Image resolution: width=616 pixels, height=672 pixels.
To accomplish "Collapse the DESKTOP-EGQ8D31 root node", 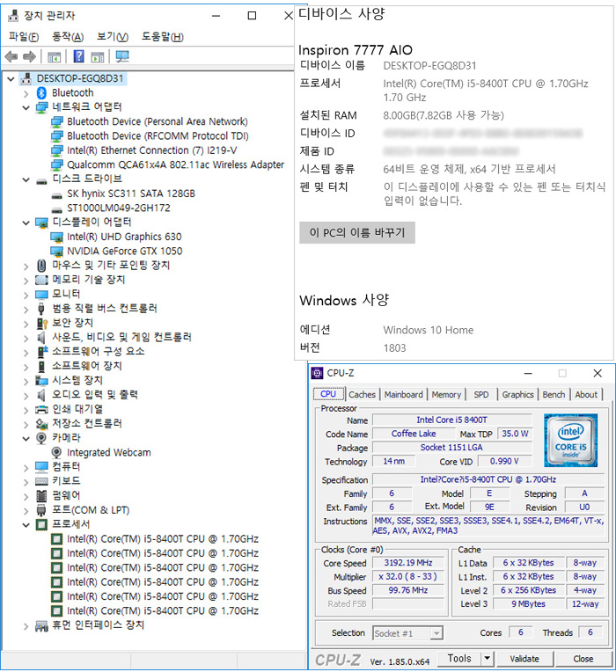I will 11,79.
